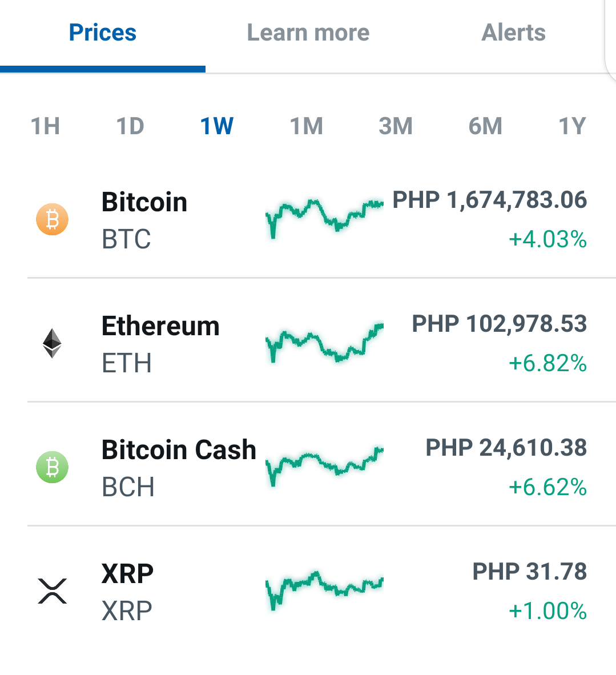Tap the XRP logo icon
The height and width of the screenshot is (675, 616).
[x=52, y=591]
